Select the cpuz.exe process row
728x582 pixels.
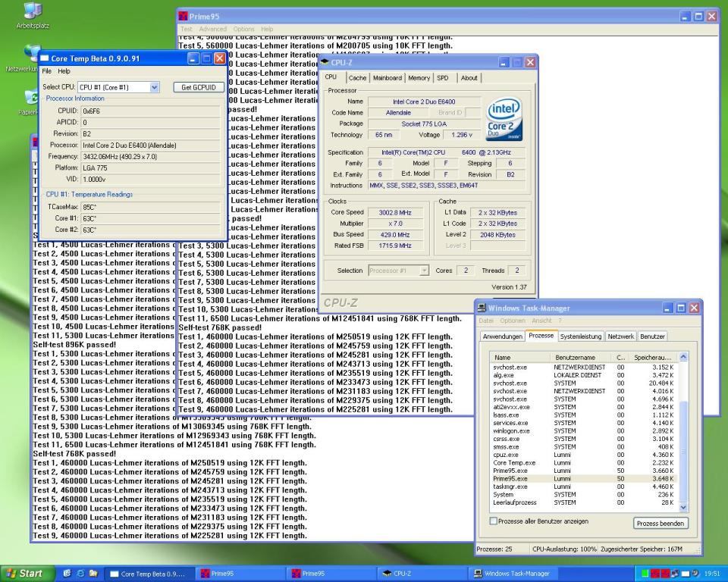coord(584,455)
